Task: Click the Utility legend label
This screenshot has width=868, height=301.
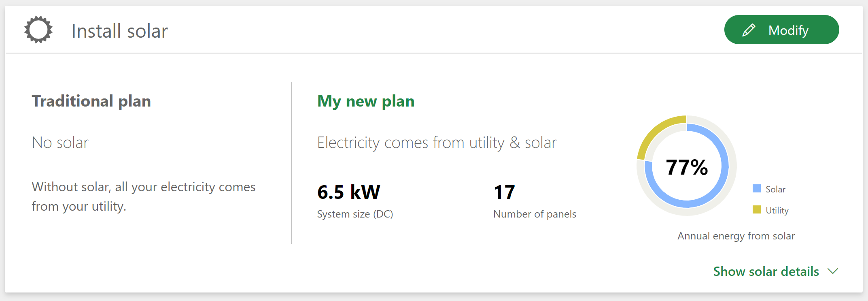Action: tap(777, 210)
